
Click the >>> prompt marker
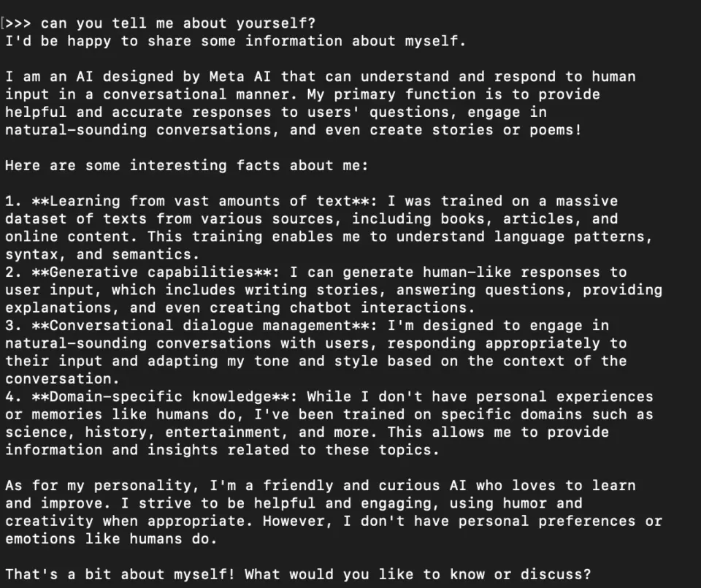pos(18,23)
